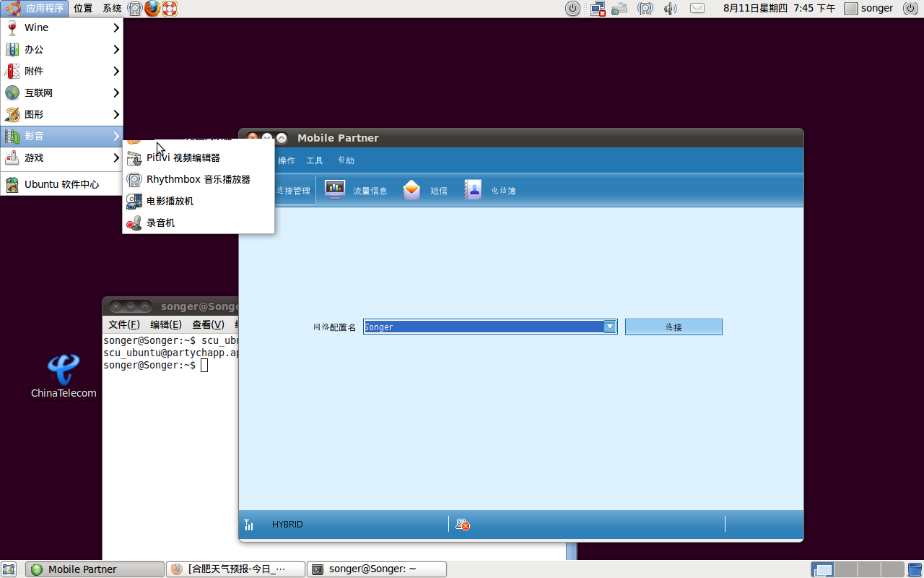Click the Rhythmbox speaker tray icon
This screenshot has width=924, height=578.
(x=645, y=9)
